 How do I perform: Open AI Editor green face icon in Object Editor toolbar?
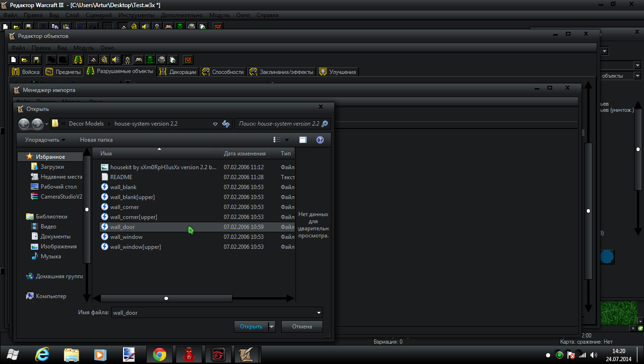tap(150, 60)
